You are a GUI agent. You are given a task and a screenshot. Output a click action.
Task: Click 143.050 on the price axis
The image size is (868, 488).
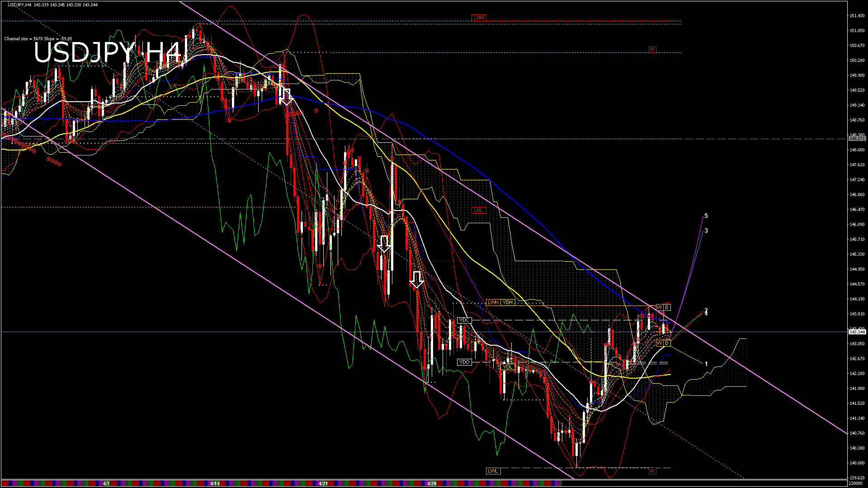857,344
